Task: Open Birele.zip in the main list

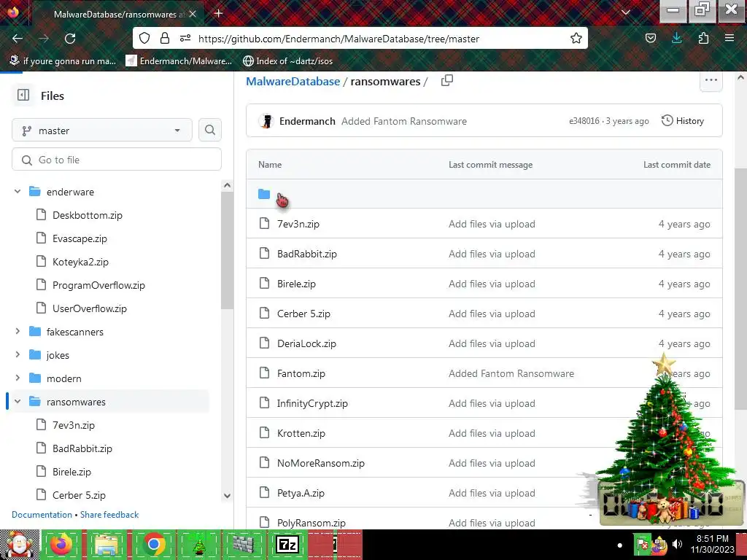Action: [296, 284]
